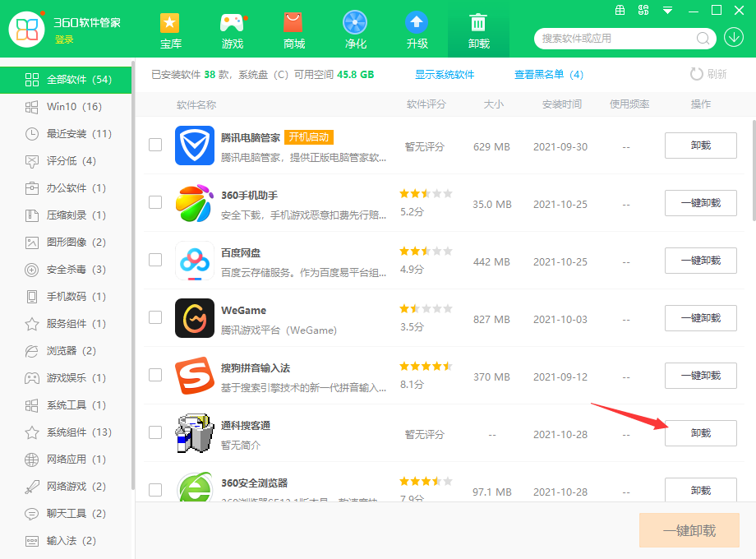Viewport: 756px width, 559px height.
Task: Check the 百度网盘 checkbox
Action: coord(155,260)
